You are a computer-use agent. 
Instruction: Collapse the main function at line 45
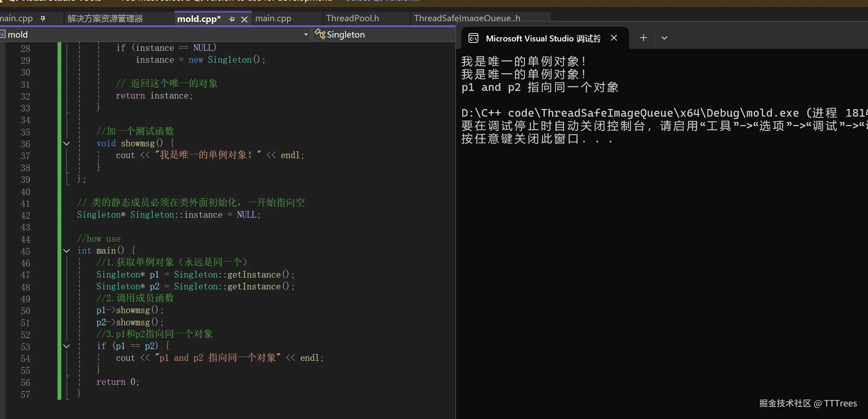point(67,251)
